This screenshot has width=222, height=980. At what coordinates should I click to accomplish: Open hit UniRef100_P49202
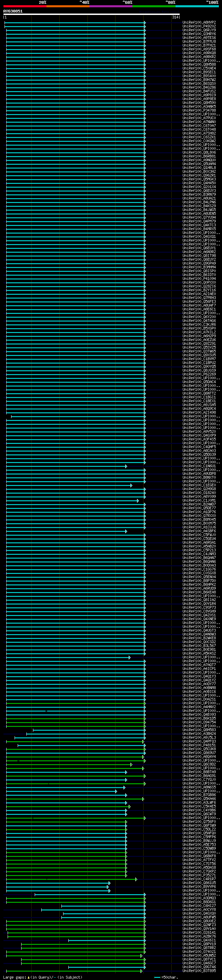point(199,26)
